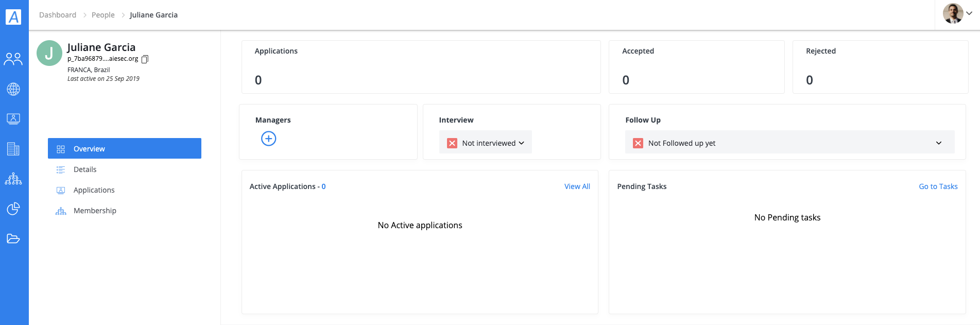Viewport: 980px width, 325px height.
Task: Open the organization hierarchy sidebar icon
Action: (x=13, y=179)
